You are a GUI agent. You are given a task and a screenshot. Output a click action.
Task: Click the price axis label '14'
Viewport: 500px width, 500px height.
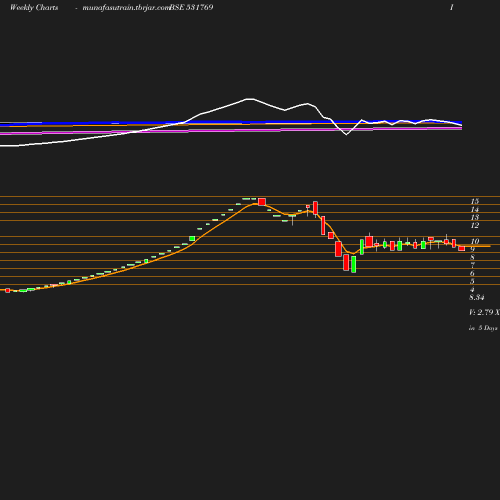(475, 210)
